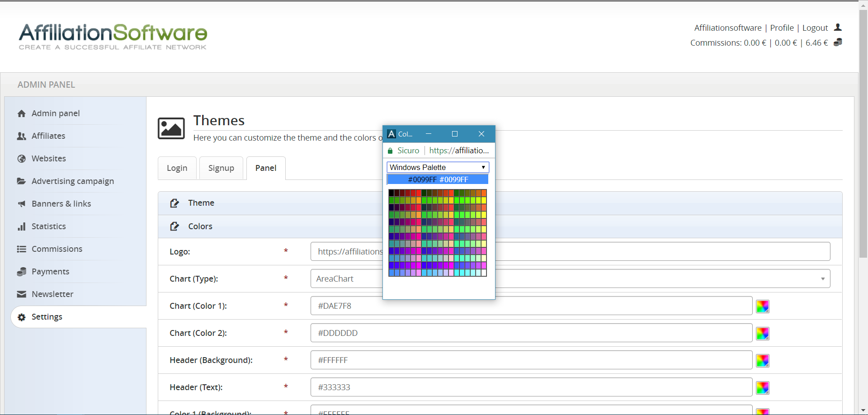Open the Chart (Type) AreaChart dropdown
868x415 pixels.
pyautogui.click(x=570, y=278)
